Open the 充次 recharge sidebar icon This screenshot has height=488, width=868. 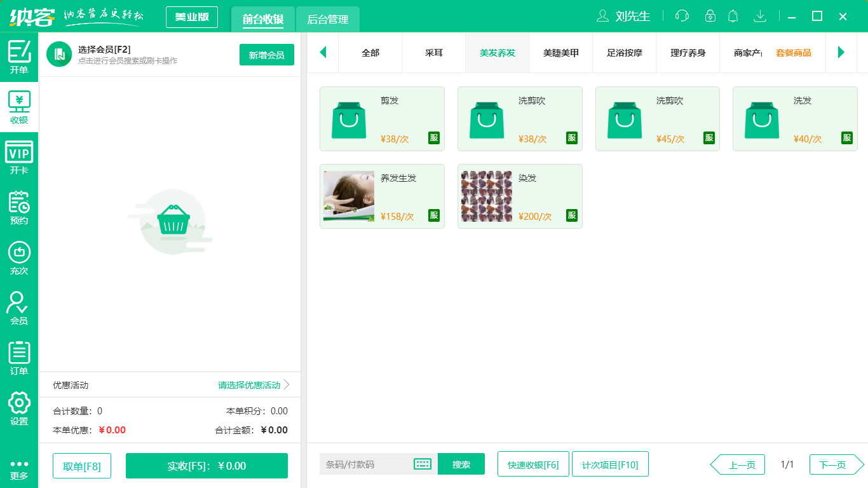point(19,258)
